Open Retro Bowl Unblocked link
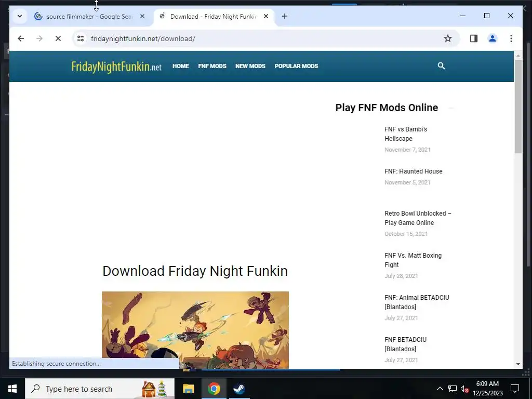Image resolution: width=532 pixels, height=399 pixels. pyautogui.click(x=418, y=218)
